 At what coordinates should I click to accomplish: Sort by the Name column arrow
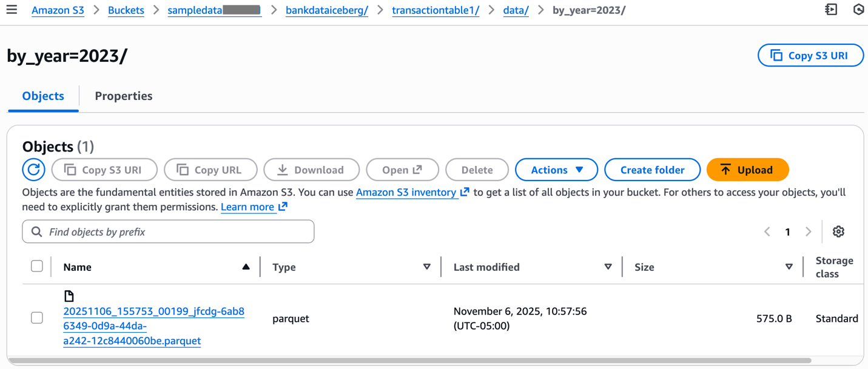pos(246,266)
